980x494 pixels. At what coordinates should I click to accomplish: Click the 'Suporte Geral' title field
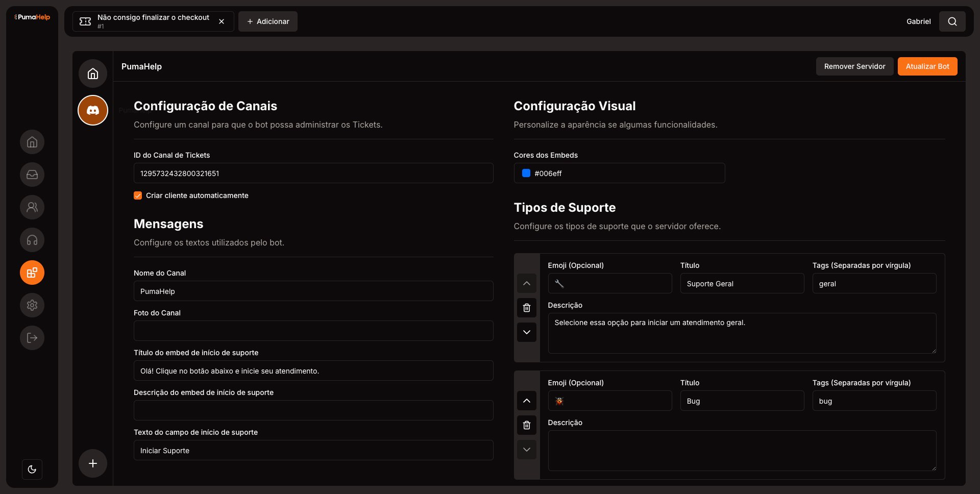coord(742,284)
